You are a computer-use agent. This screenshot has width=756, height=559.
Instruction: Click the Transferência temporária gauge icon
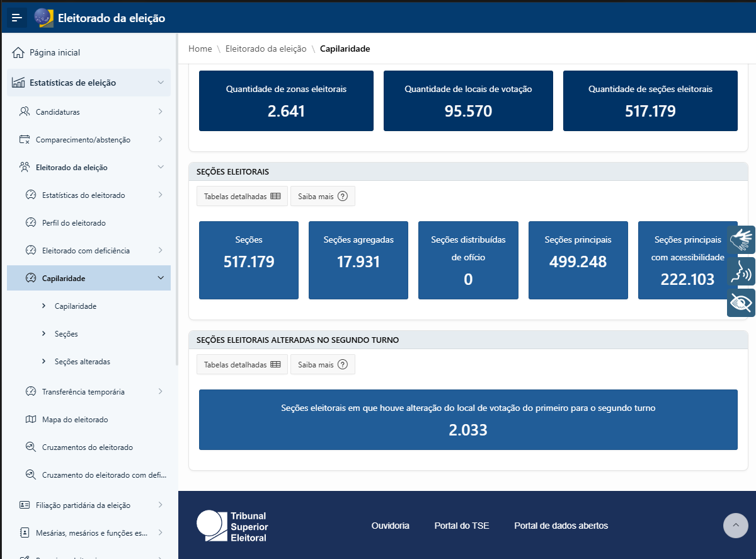tap(31, 391)
